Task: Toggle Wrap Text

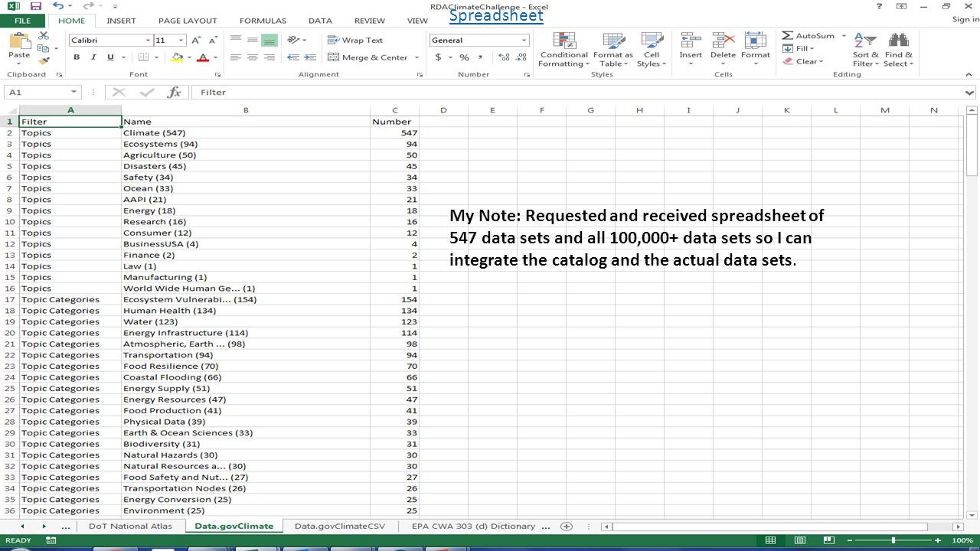Action: tap(355, 40)
